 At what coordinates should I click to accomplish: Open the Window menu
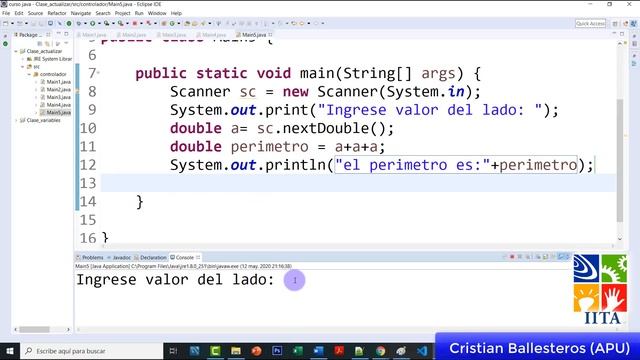(157, 13)
